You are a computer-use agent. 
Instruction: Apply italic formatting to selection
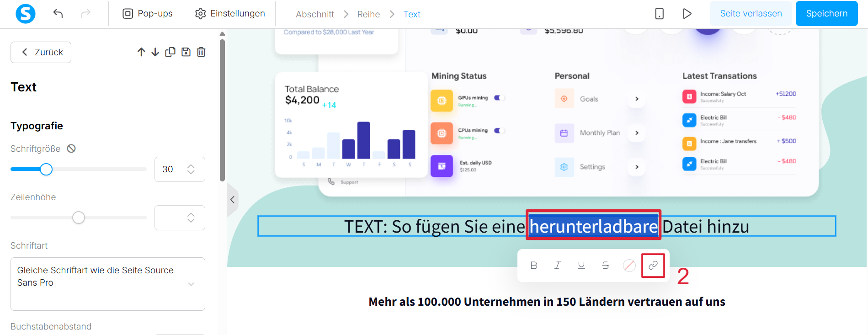(x=558, y=265)
